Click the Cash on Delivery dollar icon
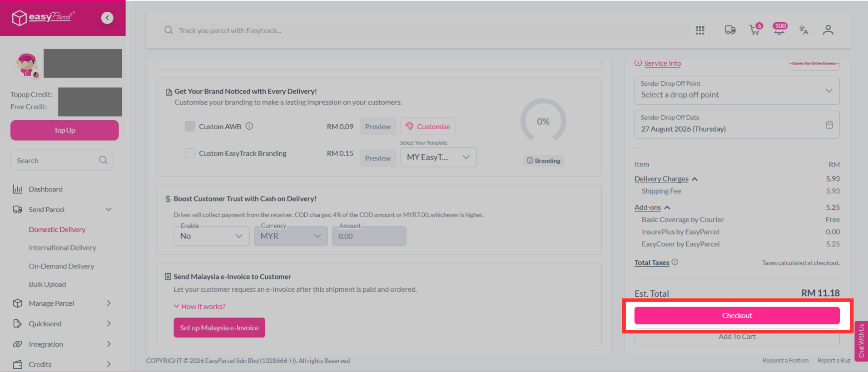The width and height of the screenshot is (868, 372). point(168,199)
